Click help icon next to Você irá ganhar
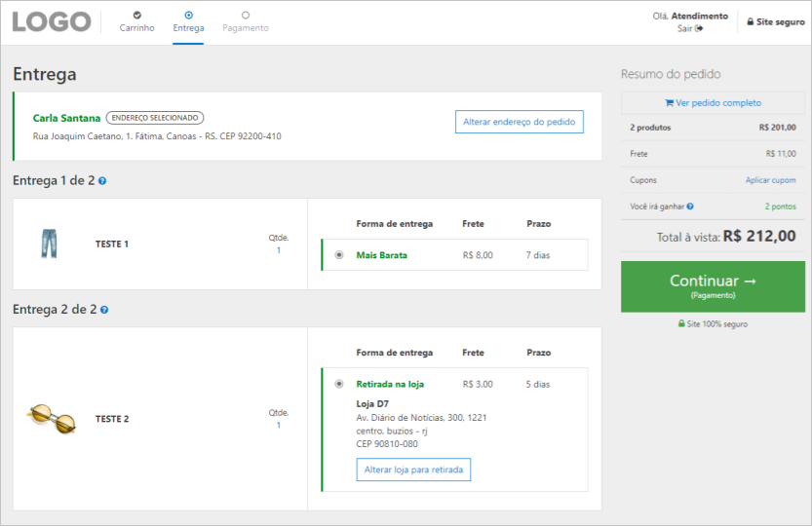Image resolution: width=812 pixels, height=526 pixels. click(x=690, y=207)
